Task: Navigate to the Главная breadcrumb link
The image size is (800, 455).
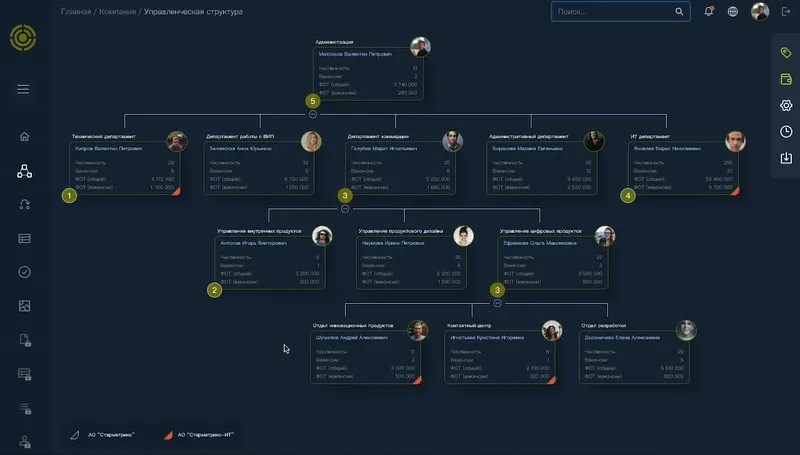Action: [74, 12]
